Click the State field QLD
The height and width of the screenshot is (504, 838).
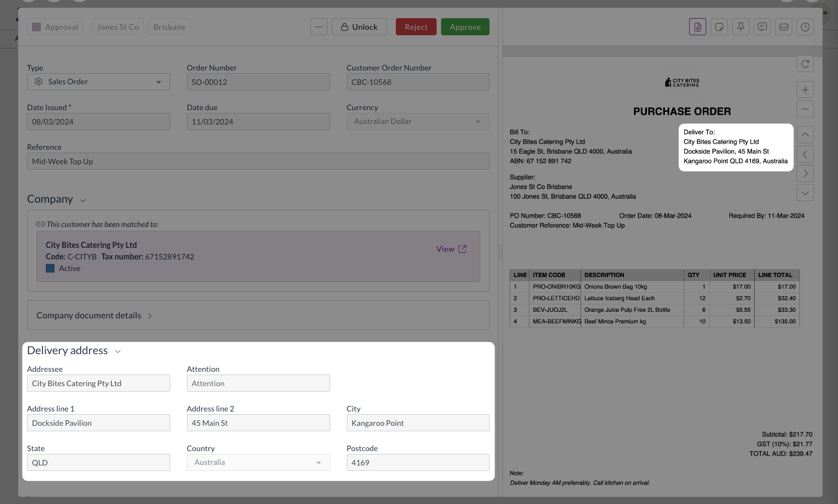[99, 462]
